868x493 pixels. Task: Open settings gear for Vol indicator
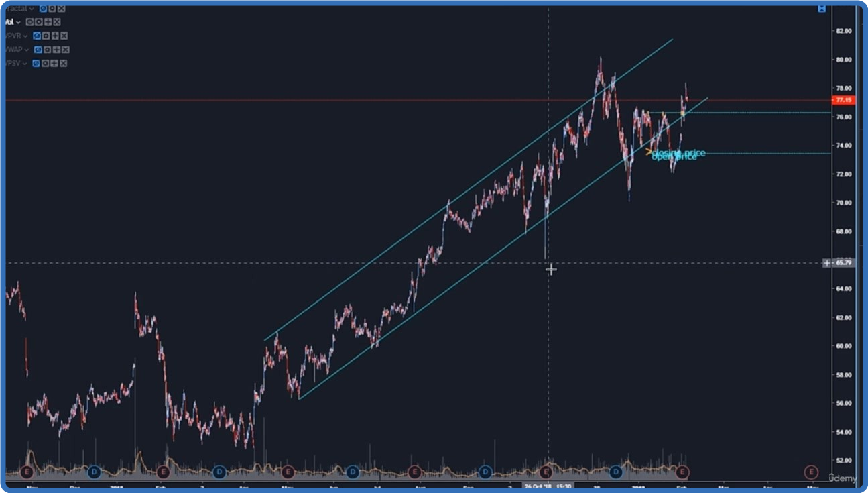39,22
